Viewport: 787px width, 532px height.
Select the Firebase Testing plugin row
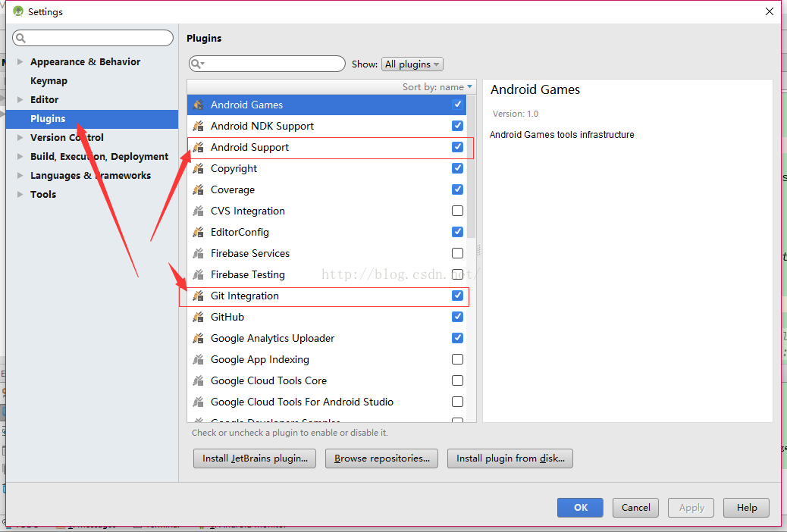tap(327, 274)
